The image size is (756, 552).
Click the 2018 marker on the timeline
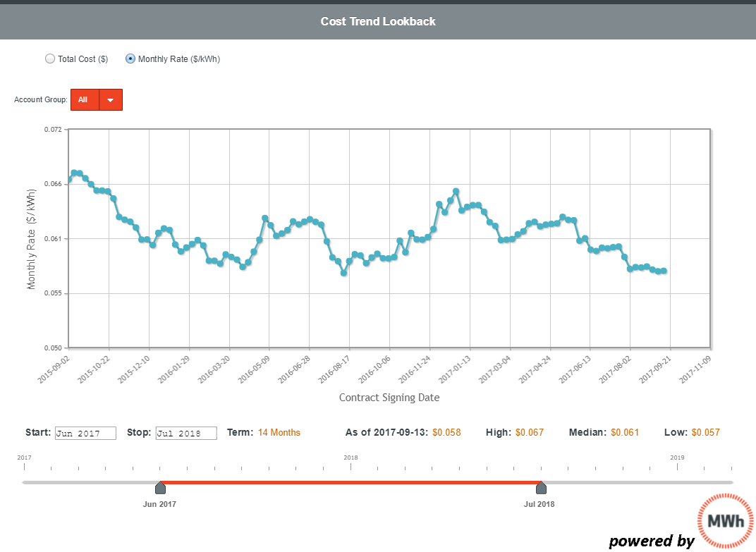pyautogui.click(x=350, y=458)
